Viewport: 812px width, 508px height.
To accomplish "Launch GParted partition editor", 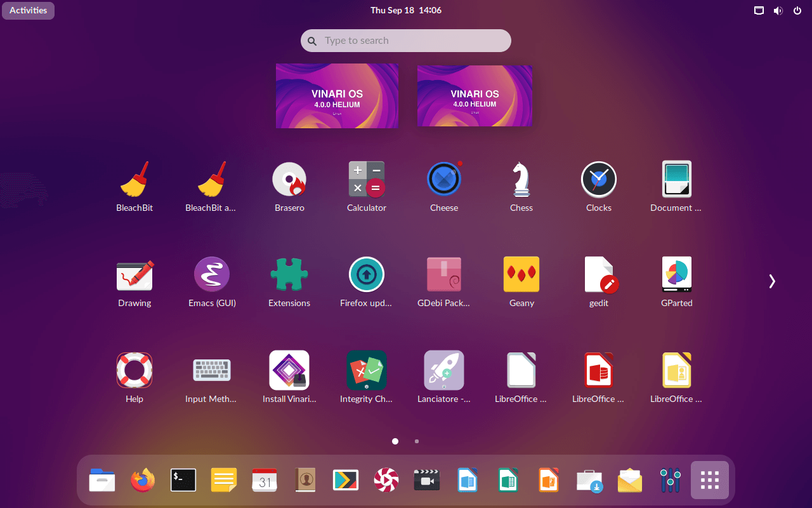I will [676, 275].
